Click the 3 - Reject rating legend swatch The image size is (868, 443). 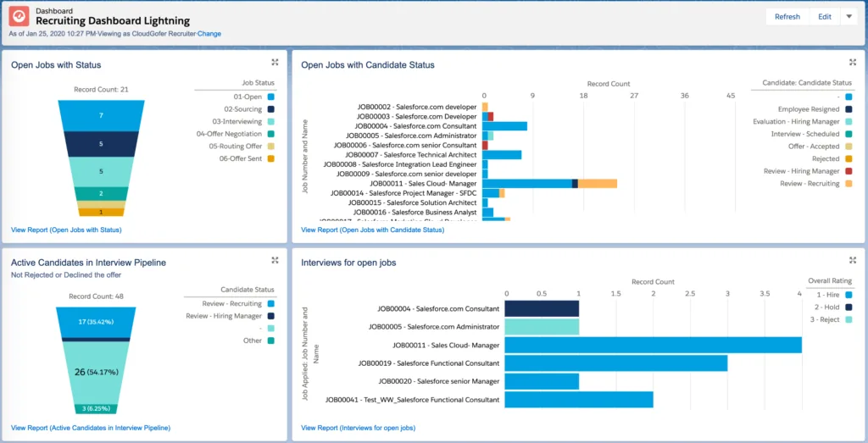(849, 319)
